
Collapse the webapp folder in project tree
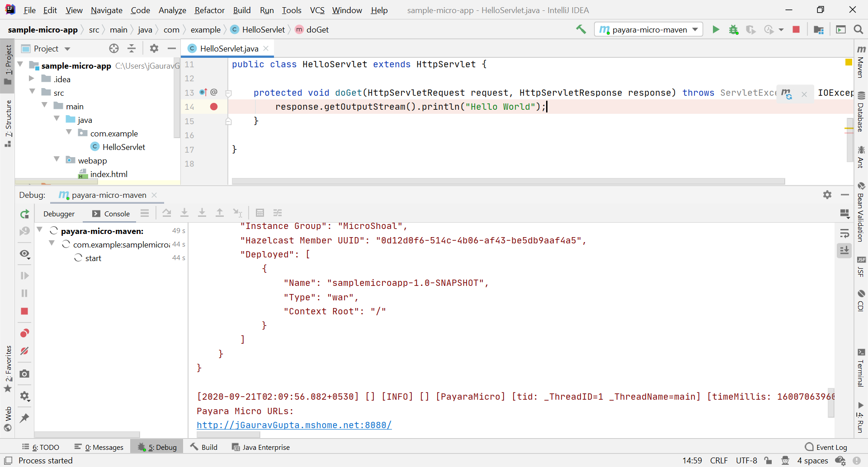coord(57,160)
